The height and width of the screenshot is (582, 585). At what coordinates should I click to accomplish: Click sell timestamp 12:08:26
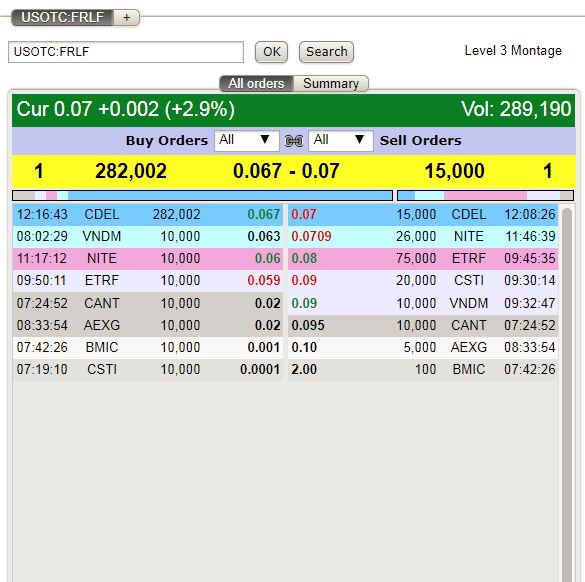[530, 215]
